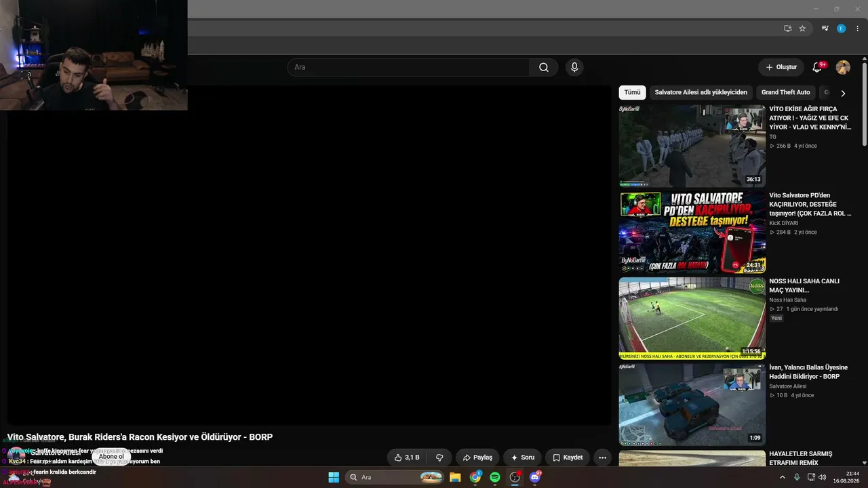
Task: Open File Explorer from the taskbar
Action: tap(455, 477)
